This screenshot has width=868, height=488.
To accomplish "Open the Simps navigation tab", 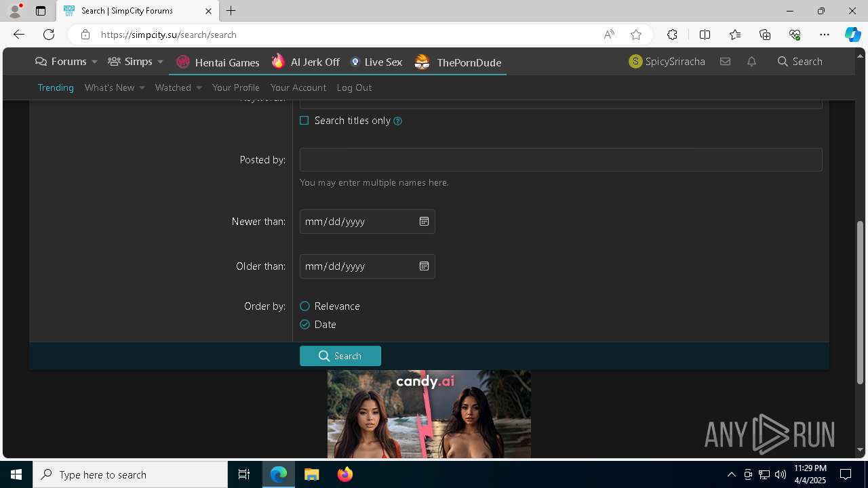I will click(131, 62).
